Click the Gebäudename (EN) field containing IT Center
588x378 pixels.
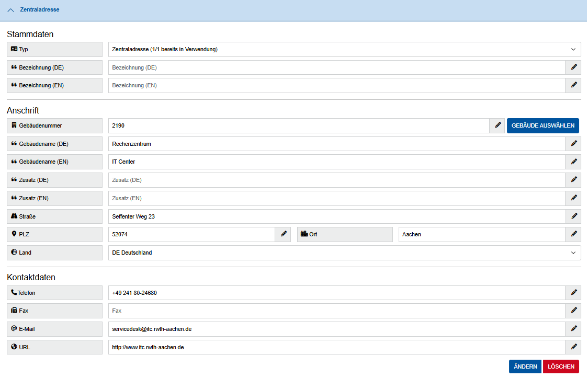click(336, 162)
